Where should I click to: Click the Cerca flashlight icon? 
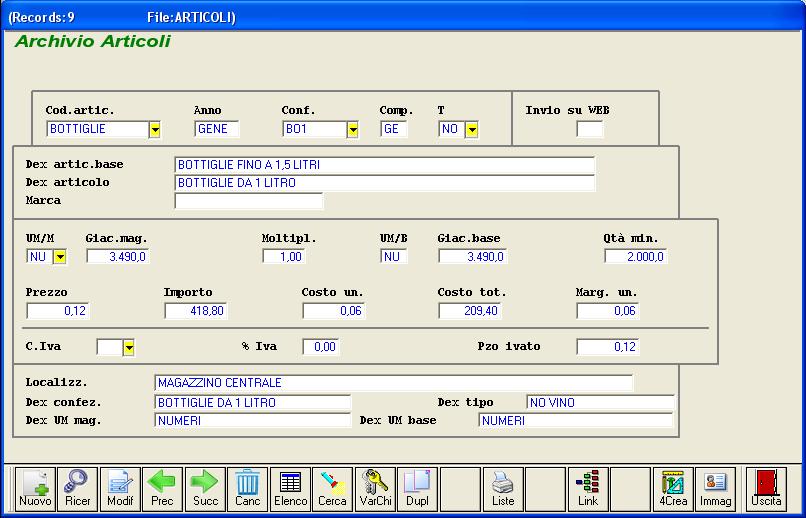[333, 489]
